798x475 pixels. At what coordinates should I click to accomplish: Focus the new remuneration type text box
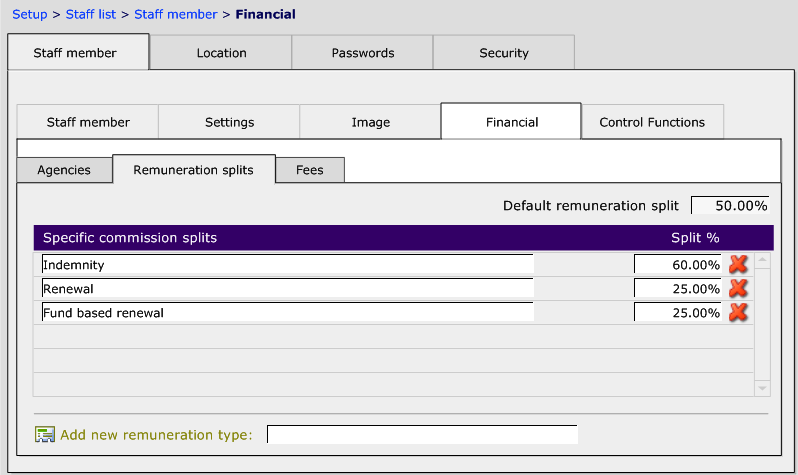click(x=422, y=435)
